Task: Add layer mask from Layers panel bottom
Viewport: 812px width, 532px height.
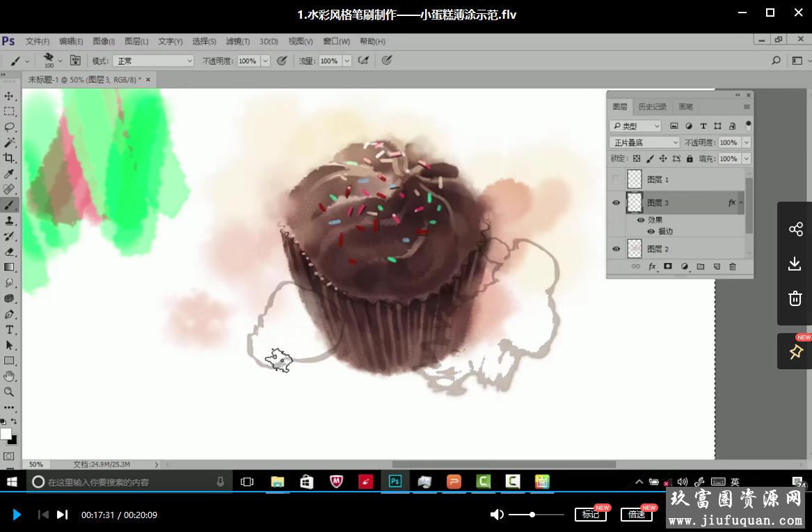Action: 668,266
